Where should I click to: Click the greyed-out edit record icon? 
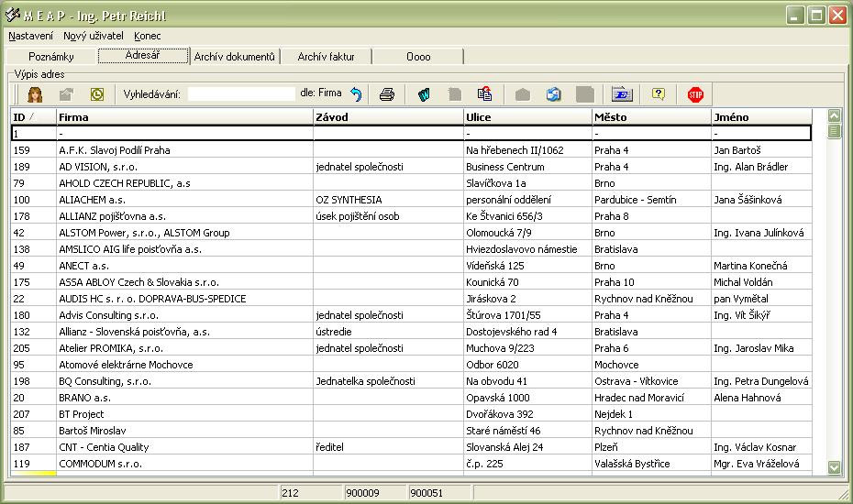66,94
